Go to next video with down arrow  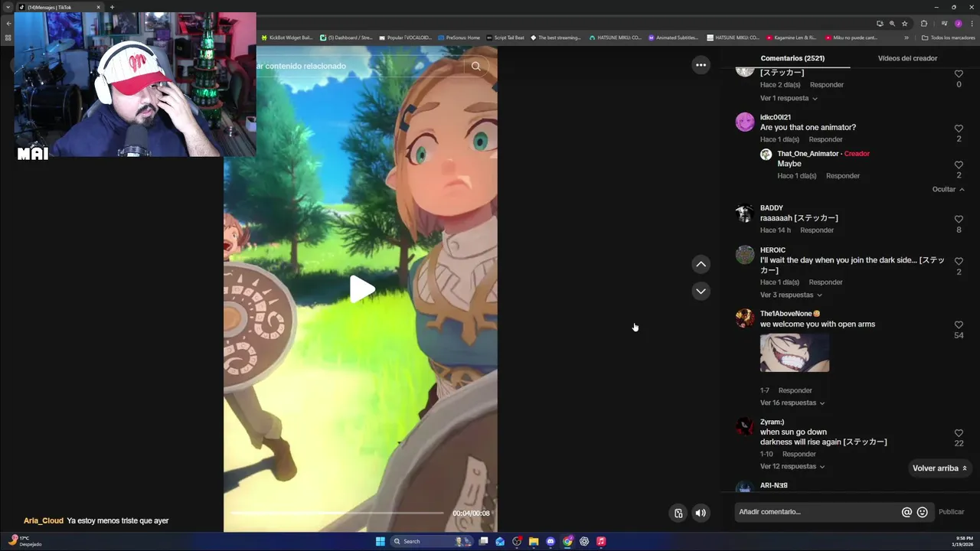(x=701, y=291)
